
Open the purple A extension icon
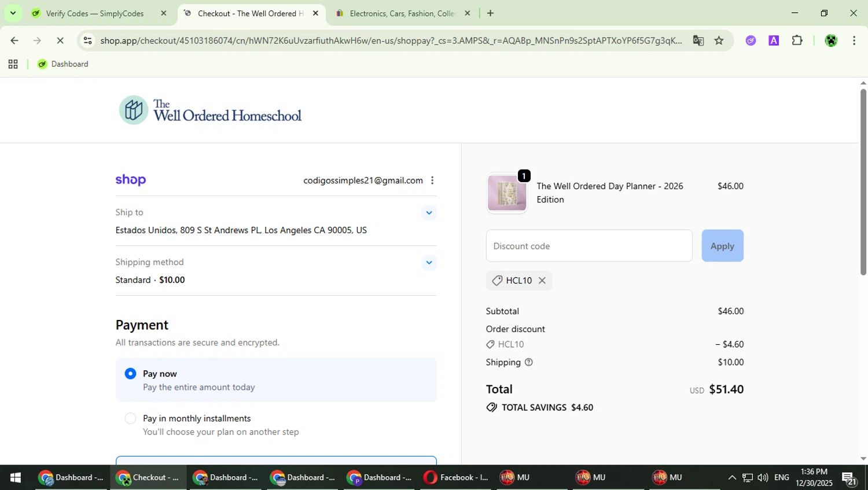click(774, 40)
